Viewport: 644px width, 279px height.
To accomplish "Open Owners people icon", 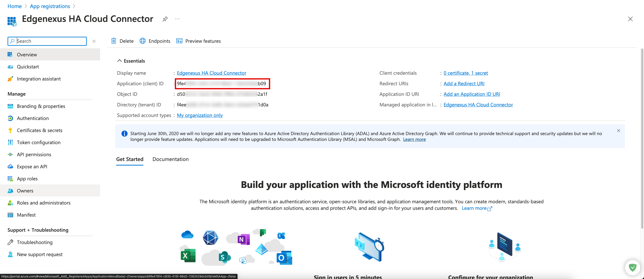I will [x=10, y=191].
